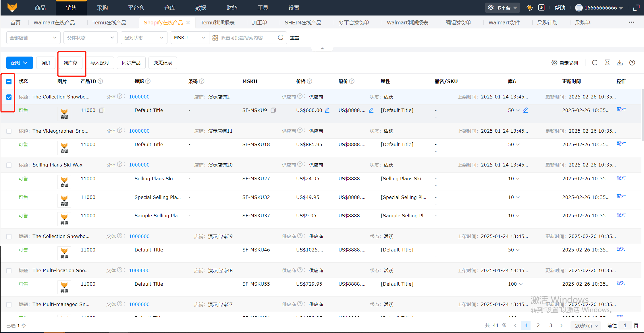Expand the 配对状态 filter dropdown
Screen dimensions: 644x333
144,38
